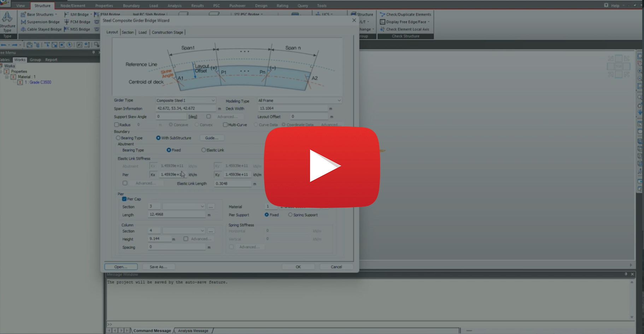The image size is (644, 334).
Task: Select Spring Support for Pier Support
Action: (290, 215)
